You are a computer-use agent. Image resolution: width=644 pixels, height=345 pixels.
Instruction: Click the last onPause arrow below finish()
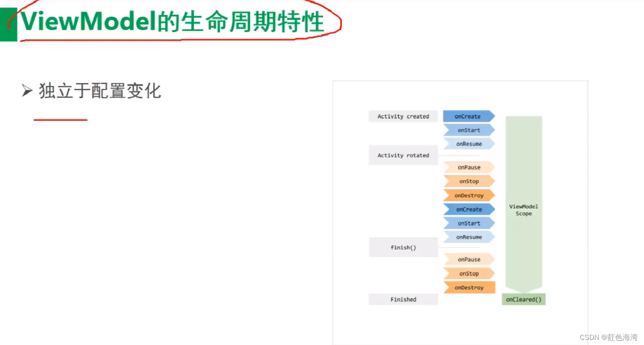[469, 259]
